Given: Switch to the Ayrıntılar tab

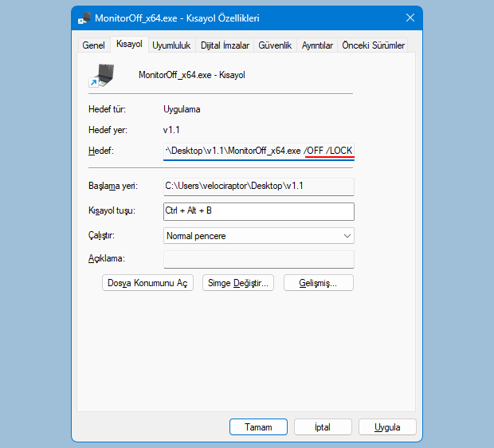Looking at the screenshot, I should (317, 45).
